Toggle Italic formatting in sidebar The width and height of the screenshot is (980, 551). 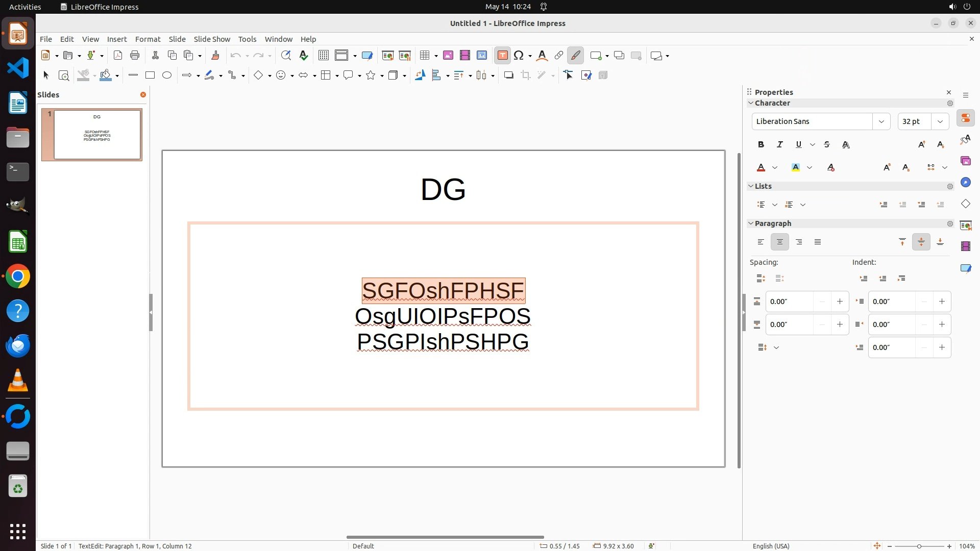[x=780, y=145]
